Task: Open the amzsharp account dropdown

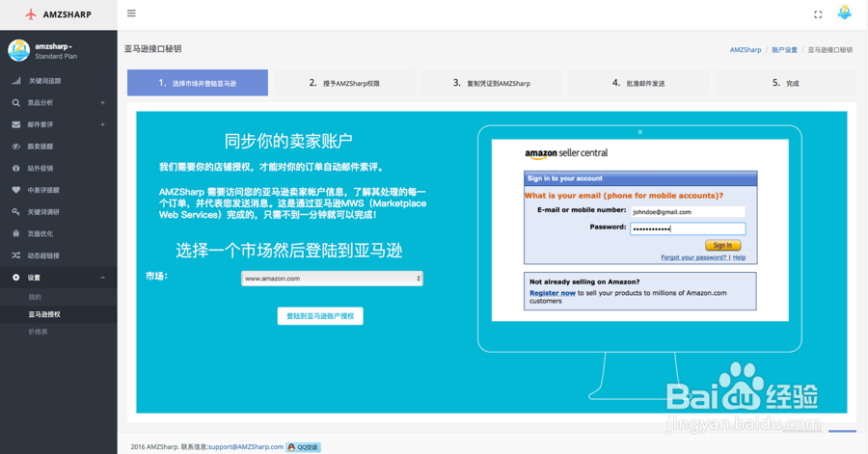Action: pyautogui.click(x=54, y=46)
